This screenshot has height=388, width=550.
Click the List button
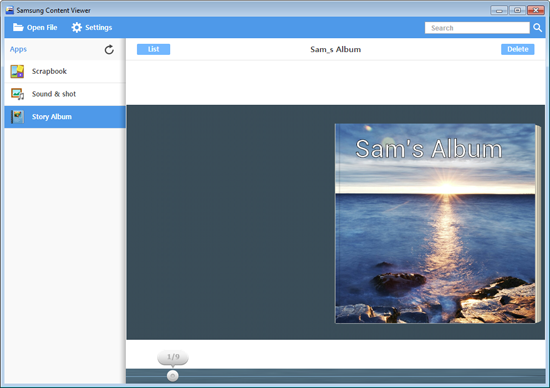[x=153, y=49]
